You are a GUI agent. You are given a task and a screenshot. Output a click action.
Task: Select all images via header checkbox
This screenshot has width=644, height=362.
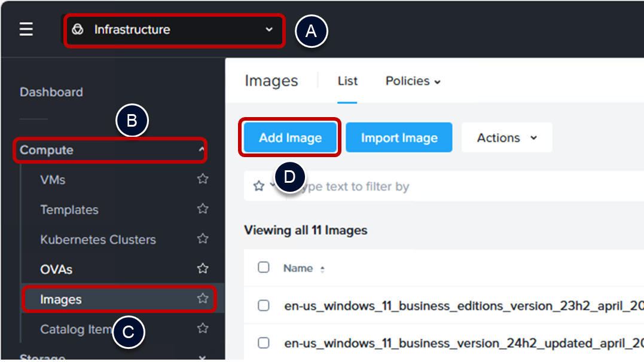(x=264, y=268)
